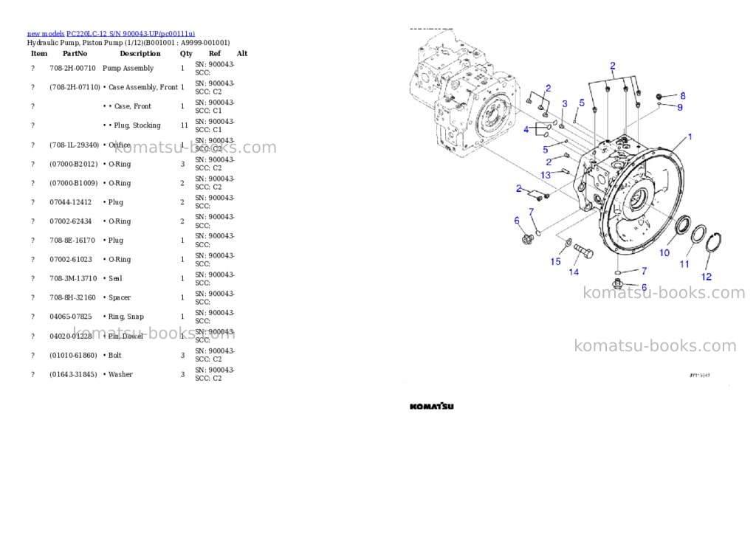Select part number 07002-62434

coord(70,221)
